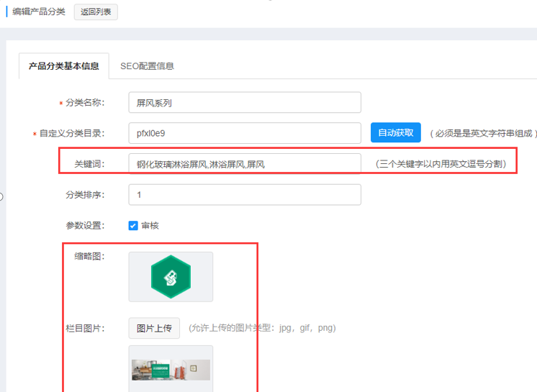Click the 编辑产品分类 heading text
Viewport: 537px width, 392px height.
pos(39,12)
